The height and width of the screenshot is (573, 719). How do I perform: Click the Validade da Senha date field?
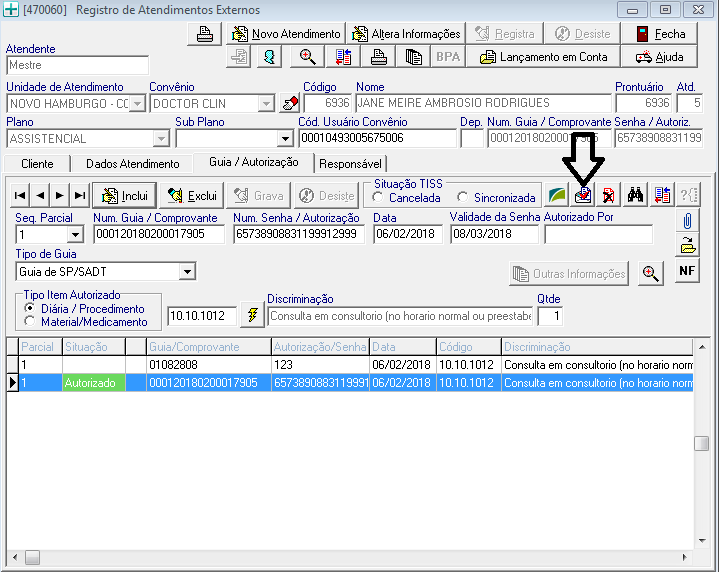[494, 234]
